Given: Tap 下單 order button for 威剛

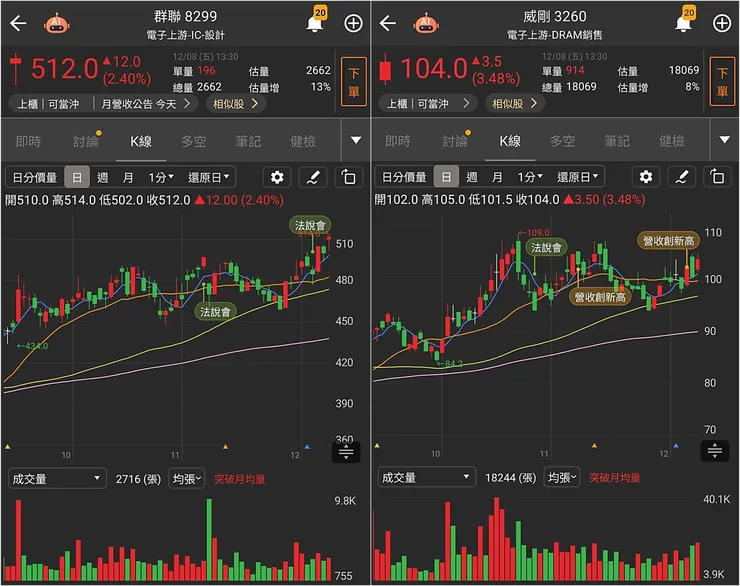Looking at the screenshot, I should click(723, 81).
